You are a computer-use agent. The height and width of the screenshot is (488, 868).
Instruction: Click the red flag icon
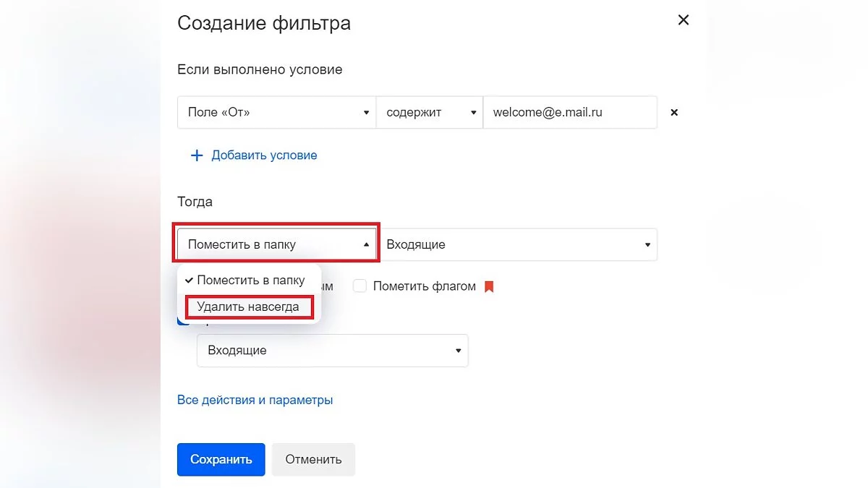489,286
